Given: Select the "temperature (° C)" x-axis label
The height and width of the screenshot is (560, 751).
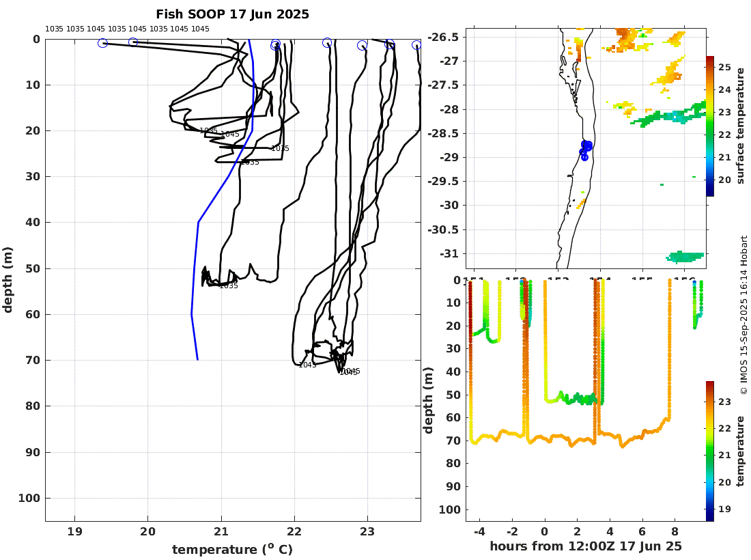Looking at the screenshot, I should (x=232, y=550).
